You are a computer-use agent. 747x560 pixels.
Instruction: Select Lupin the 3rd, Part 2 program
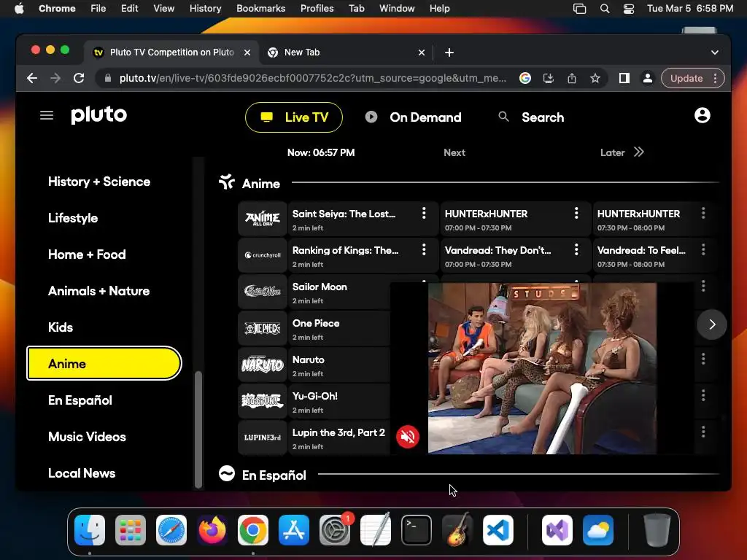341,437
